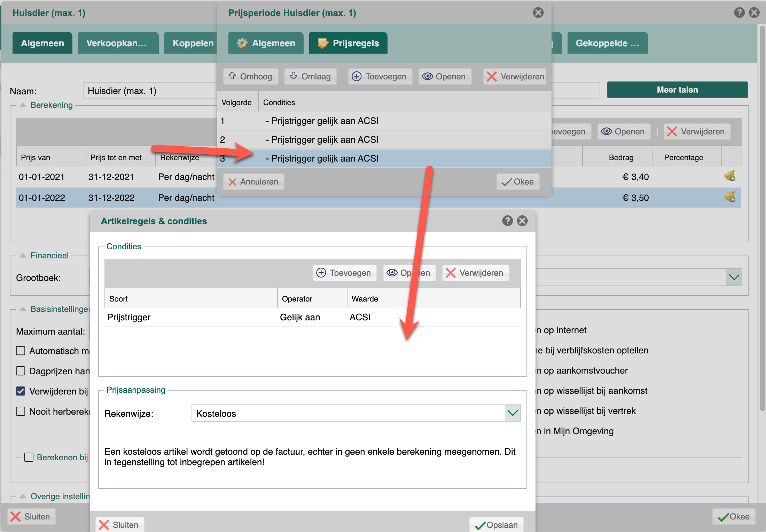The height and width of the screenshot is (532, 766).
Task: Toggle the Dagprijzen checkbox
Action: click(x=21, y=371)
